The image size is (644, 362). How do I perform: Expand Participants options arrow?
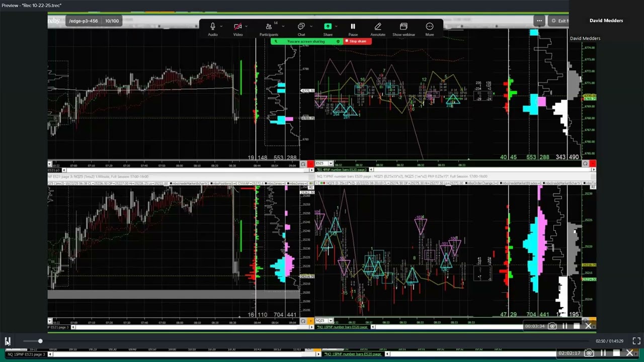(x=283, y=26)
